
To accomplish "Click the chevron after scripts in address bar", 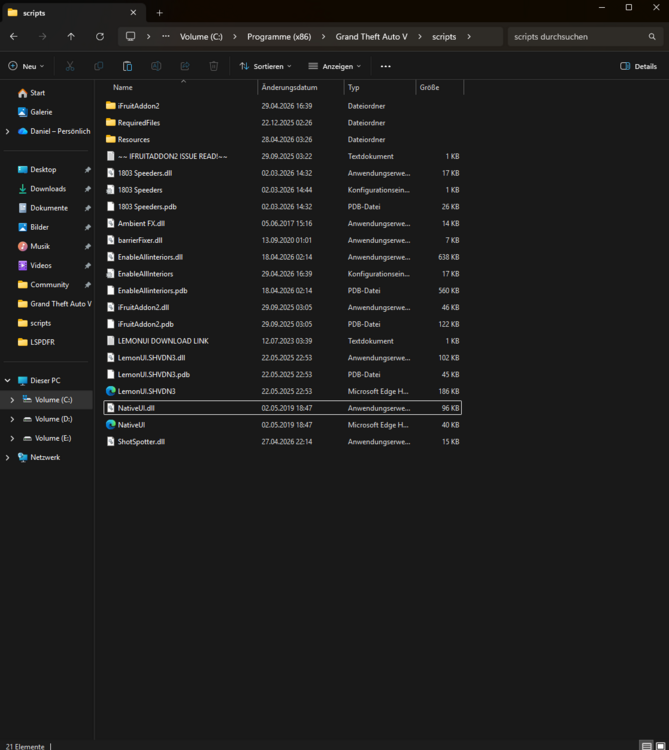I will [x=469, y=36].
